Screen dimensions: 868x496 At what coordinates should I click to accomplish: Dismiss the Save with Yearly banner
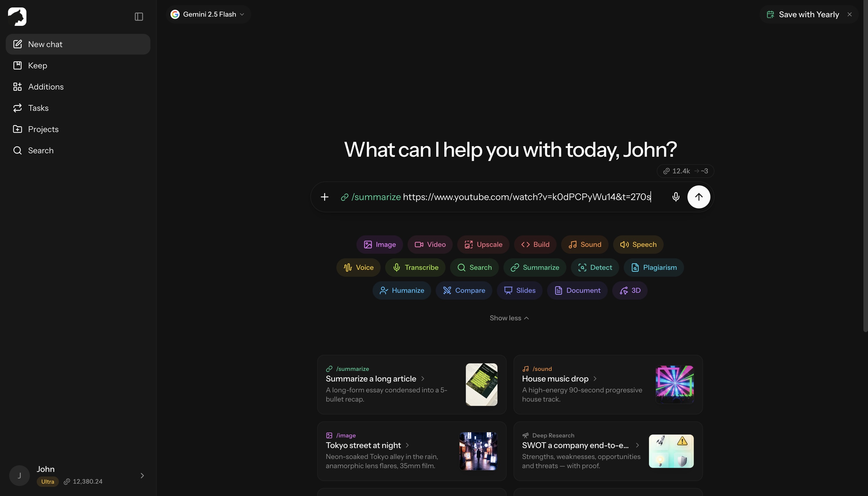849,14
